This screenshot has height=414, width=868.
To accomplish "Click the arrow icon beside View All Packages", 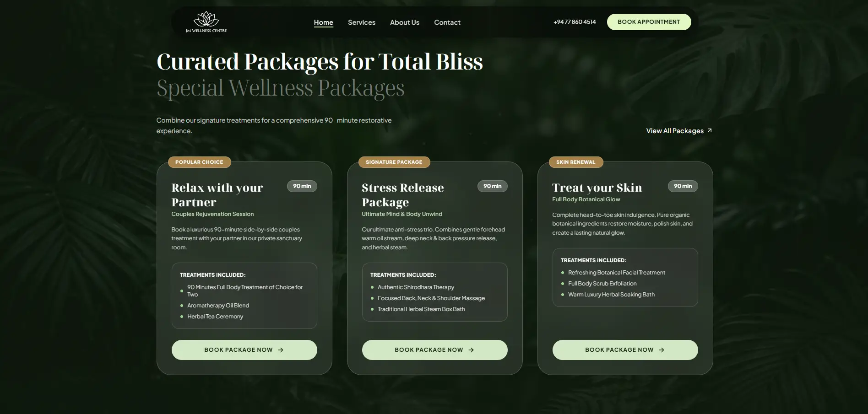I will pos(710,130).
